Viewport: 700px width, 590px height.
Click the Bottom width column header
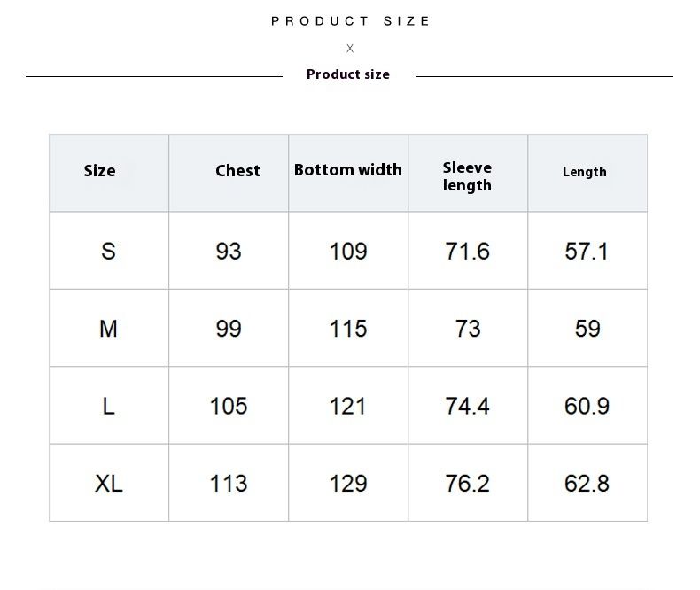348,170
